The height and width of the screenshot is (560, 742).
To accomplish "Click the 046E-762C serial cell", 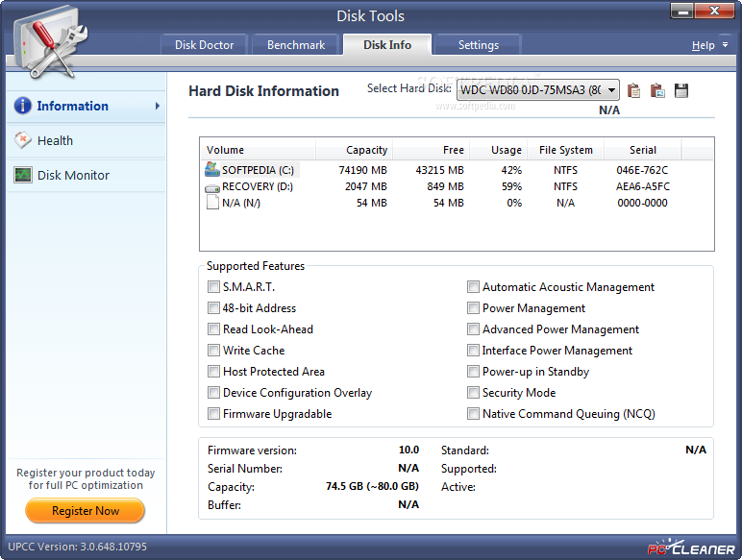I will pos(642,170).
